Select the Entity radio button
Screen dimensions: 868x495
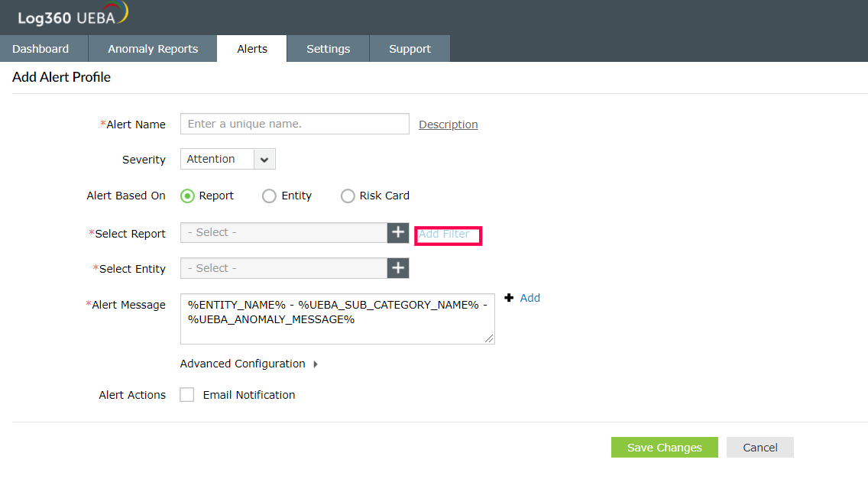pos(269,196)
